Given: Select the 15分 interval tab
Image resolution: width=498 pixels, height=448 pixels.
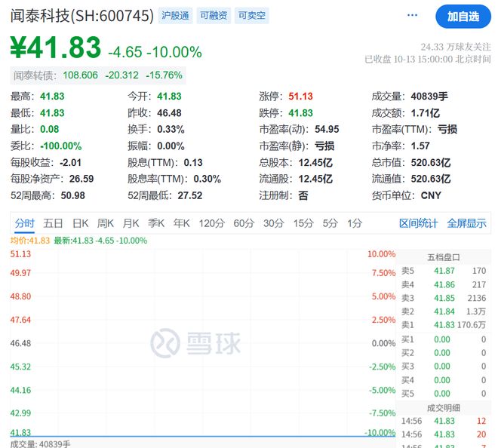Looking at the screenshot, I should tap(303, 223).
